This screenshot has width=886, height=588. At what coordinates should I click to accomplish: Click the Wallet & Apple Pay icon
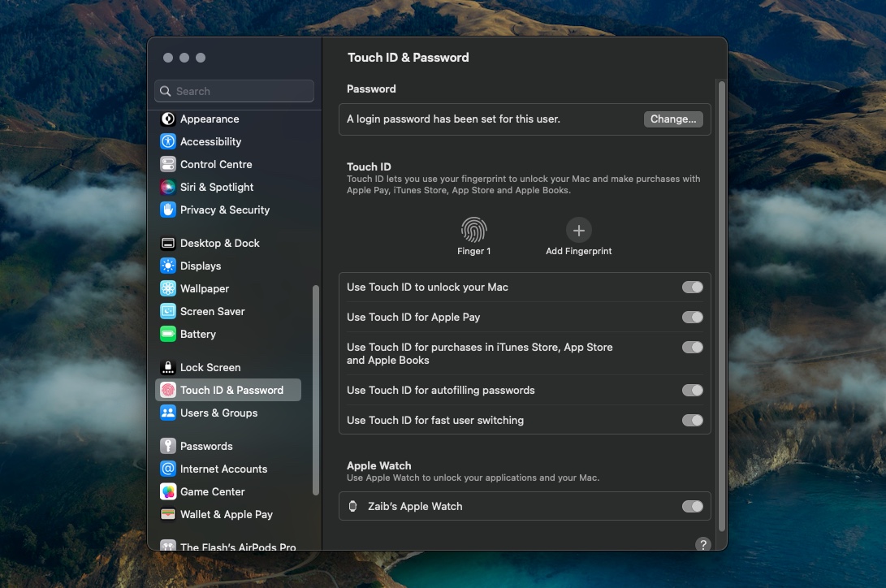[x=168, y=514]
